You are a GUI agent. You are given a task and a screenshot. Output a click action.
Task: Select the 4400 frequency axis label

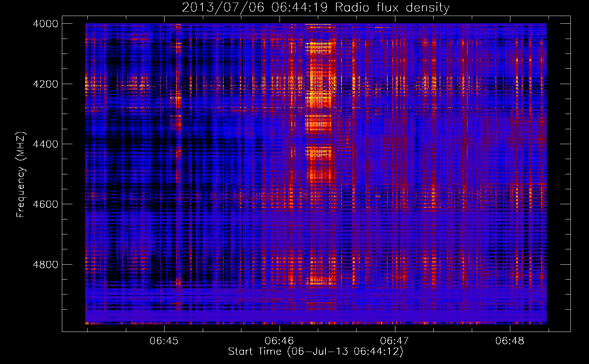45,144
